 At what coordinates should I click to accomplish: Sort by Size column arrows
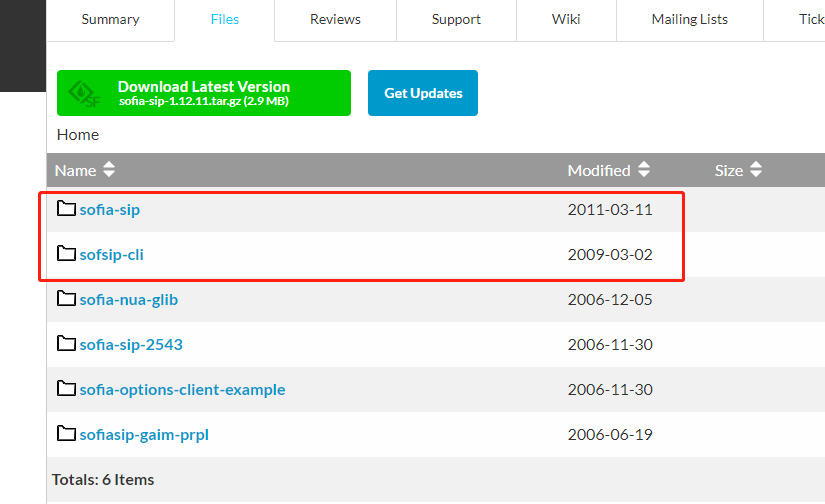pyautogui.click(x=756, y=169)
